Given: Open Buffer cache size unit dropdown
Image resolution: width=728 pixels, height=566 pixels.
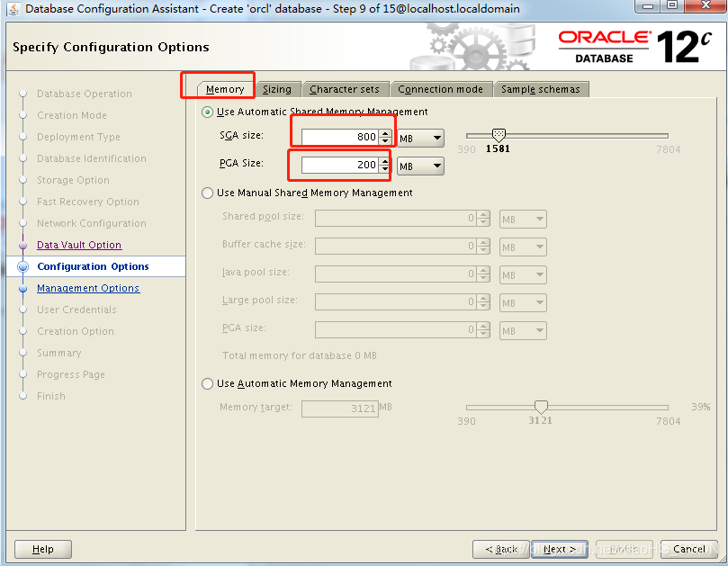Looking at the screenshot, I should tap(523, 247).
